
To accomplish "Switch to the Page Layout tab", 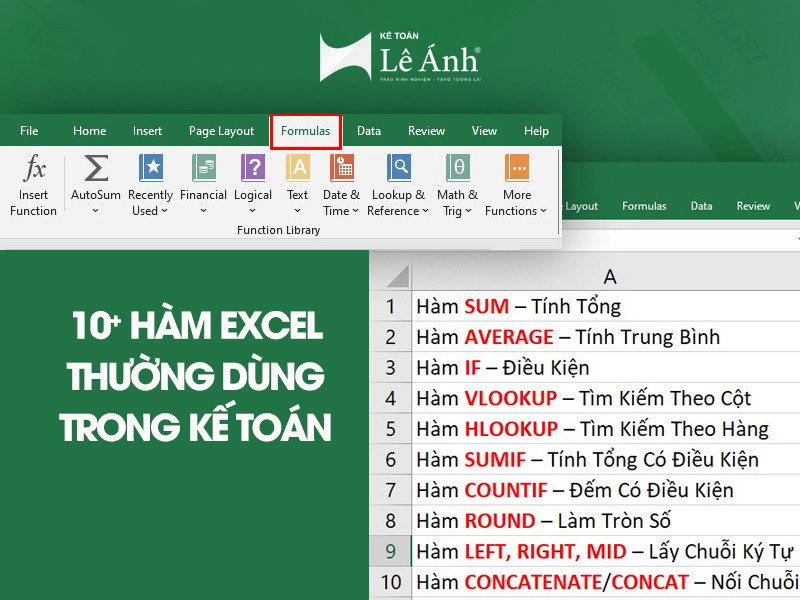I will [x=221, y=131].
